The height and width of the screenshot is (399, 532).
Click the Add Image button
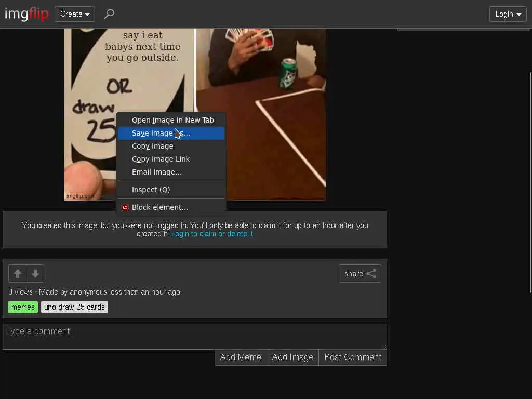(x=292, y=357)
